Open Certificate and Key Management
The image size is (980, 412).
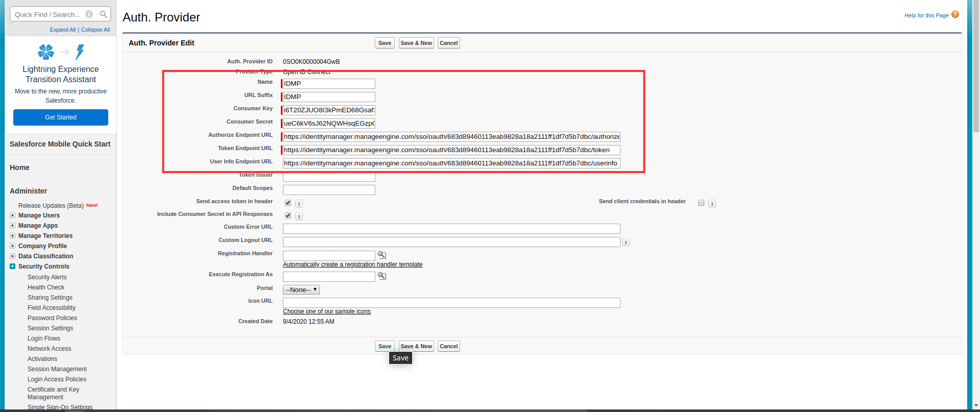tap(54, 393)
